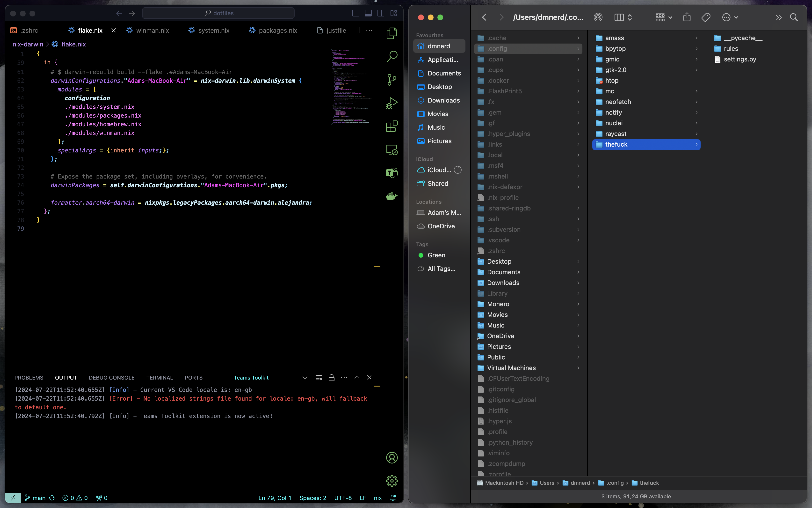Toggle Output auto scroll lock

pos(332,378)
